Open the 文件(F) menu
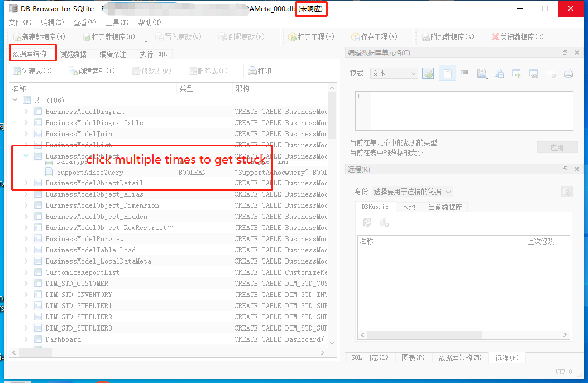588x383 pixels. pyautogui.click(x=20, y=22)
